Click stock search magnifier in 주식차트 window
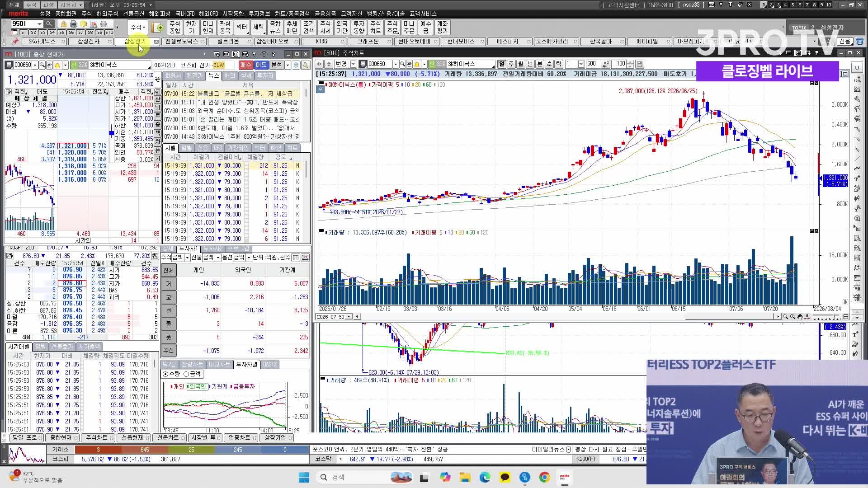Screen dimensions: 868x488 [x=402, y=64]
